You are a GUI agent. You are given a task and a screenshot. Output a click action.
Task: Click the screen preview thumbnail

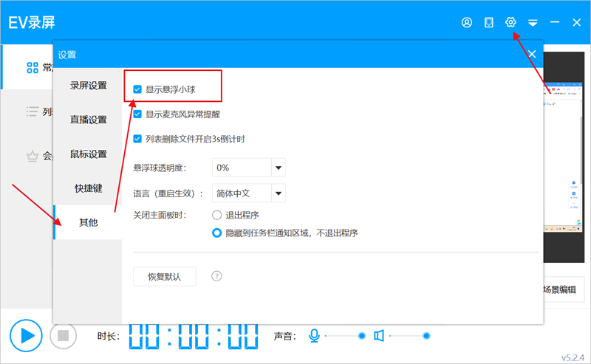(564, 157)
